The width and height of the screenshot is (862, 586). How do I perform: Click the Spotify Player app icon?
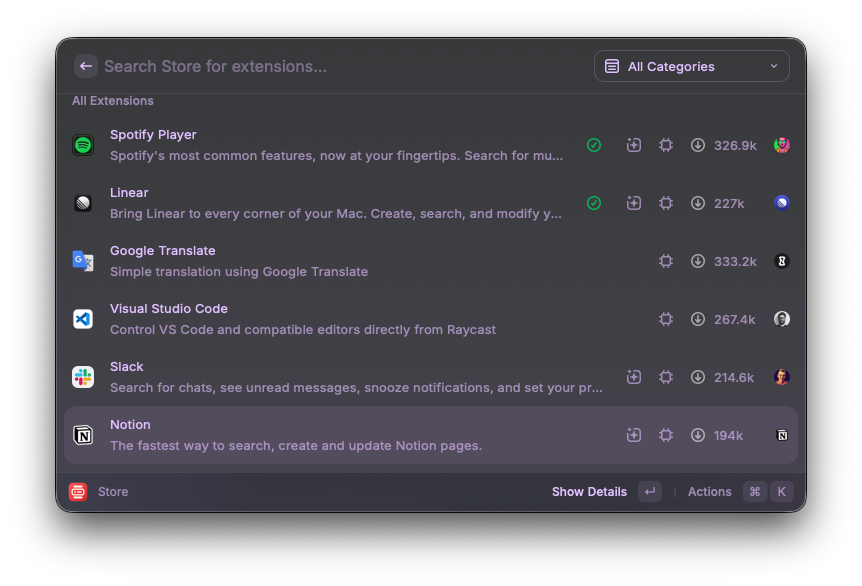[x=83, y=145]
